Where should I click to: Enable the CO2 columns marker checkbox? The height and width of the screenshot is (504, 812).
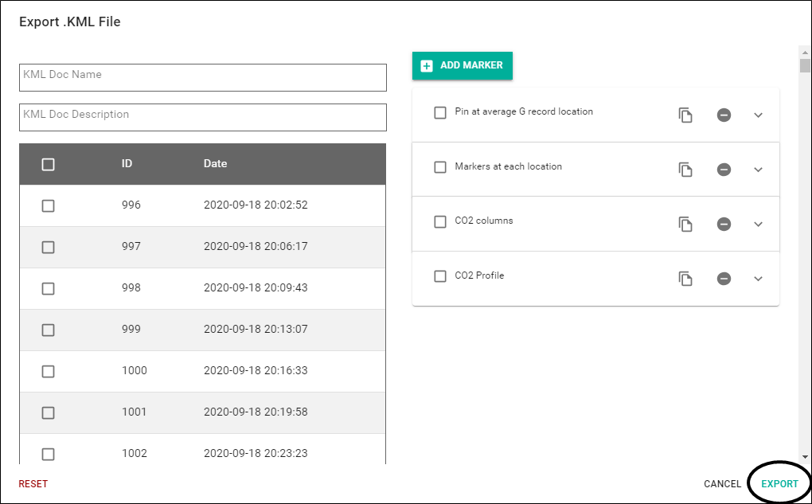440,221
